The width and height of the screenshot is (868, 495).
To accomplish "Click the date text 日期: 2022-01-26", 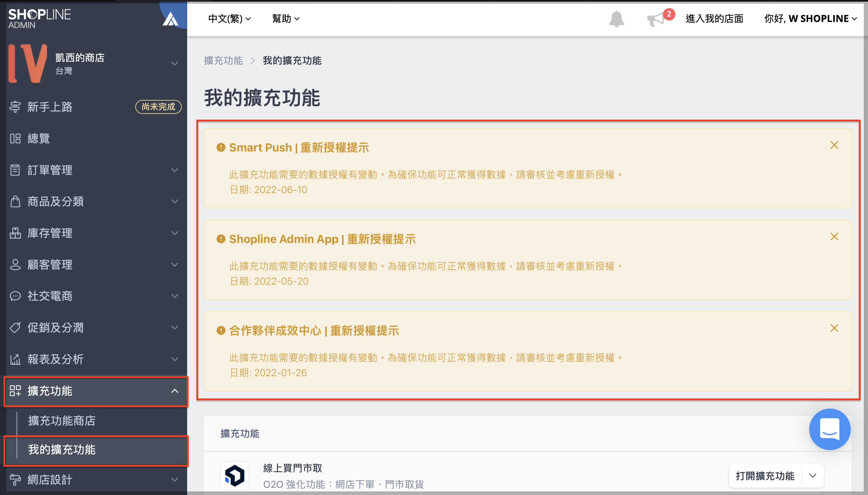I will click(x=269, y=373).
